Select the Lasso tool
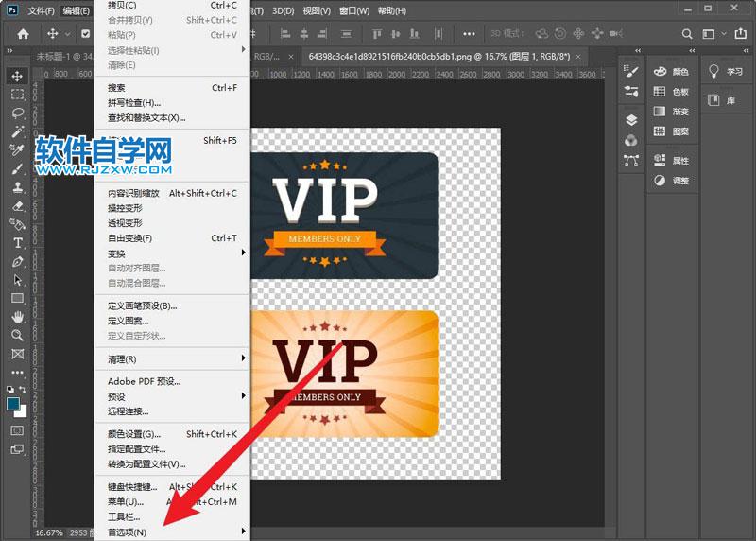 (x=17, y=113)
